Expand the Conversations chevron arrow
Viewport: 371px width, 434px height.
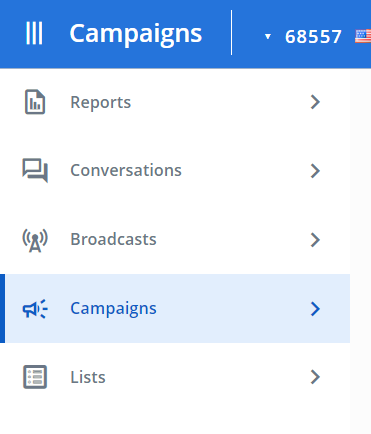coord(315,171)
